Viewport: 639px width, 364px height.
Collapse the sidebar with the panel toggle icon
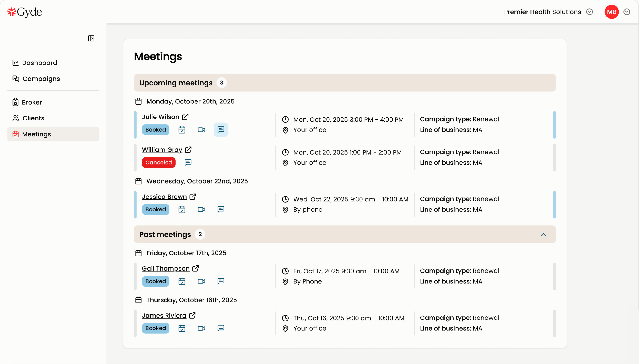point(91,38)
